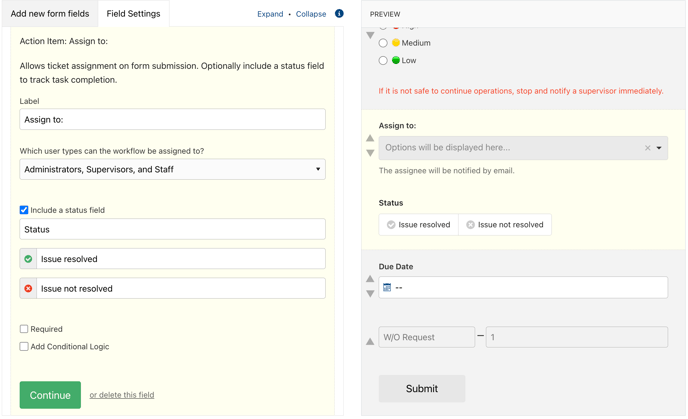Click the red X icon for Issue not resolved
Screen dimensions: 688x419
(28, 289)
